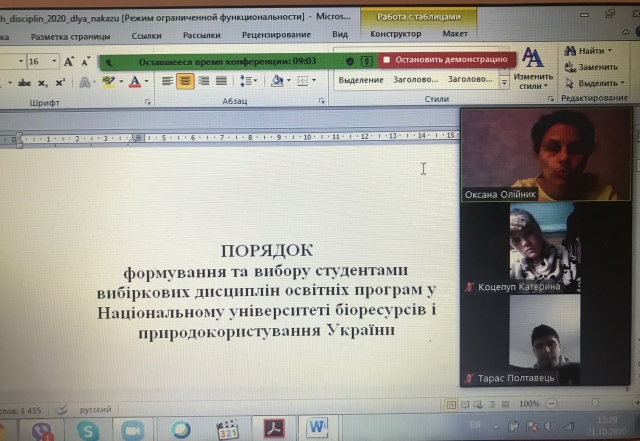Toggle subscript formatting

click(x=43, y=82)
